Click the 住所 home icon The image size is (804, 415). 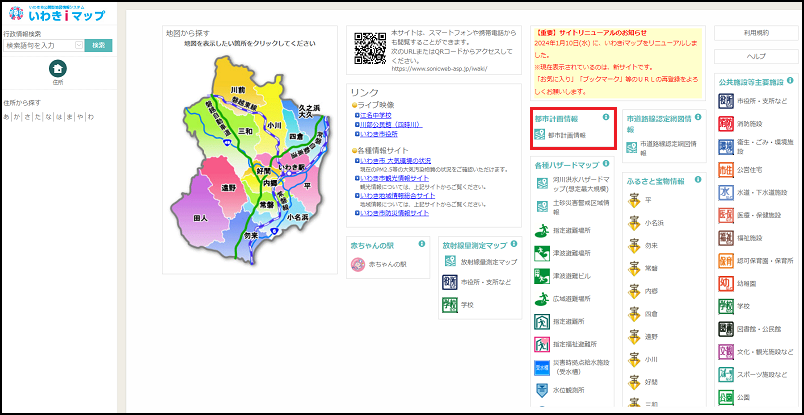point(57,68)
